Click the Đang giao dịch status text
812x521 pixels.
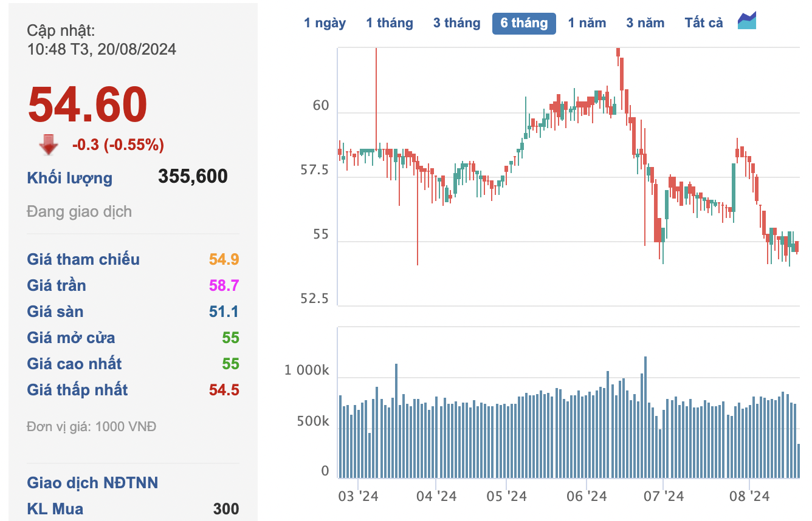click(x=80, y=212)
